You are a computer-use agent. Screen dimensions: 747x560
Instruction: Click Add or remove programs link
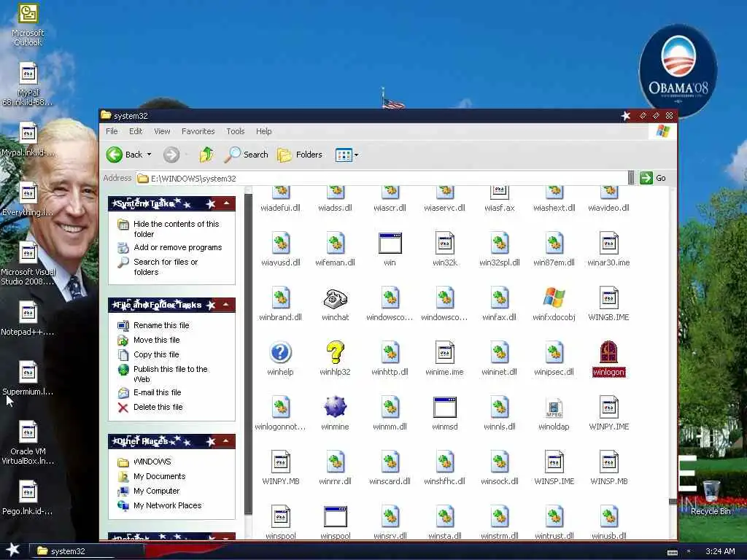point(178,248)
